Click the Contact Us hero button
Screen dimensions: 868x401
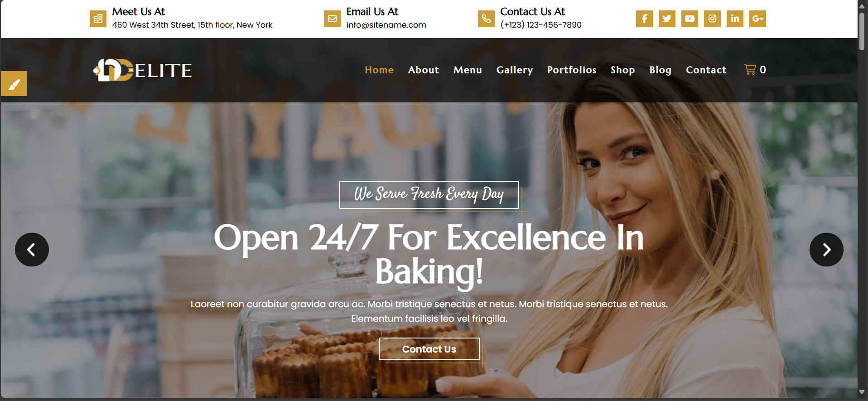click(x=429, y=349)
